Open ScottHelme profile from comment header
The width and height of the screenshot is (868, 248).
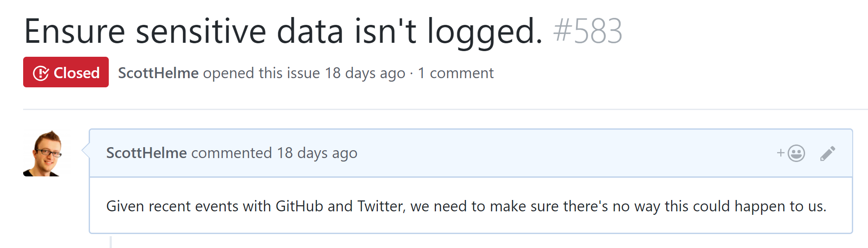pyautogui.click(x=146, y=153)
